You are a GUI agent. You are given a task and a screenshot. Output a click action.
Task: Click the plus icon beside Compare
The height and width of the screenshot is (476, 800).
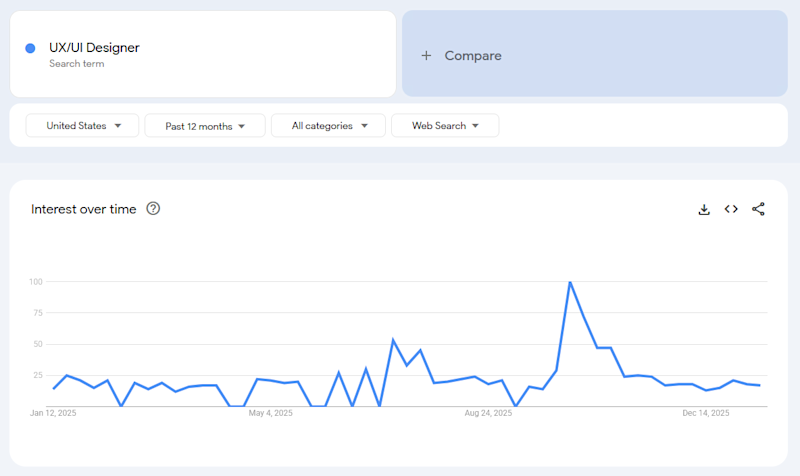(426, 56)
